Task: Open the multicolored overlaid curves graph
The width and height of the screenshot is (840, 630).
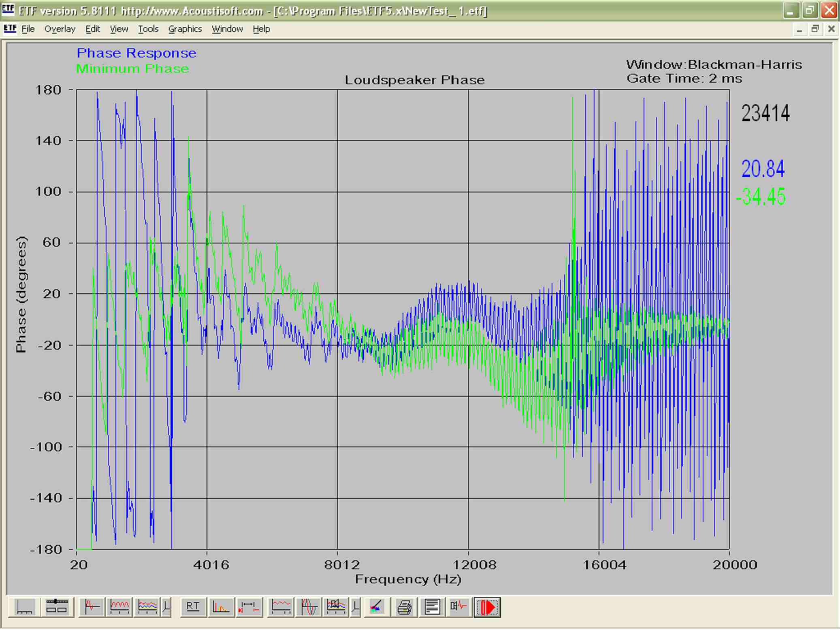Action: click(147, 607)
